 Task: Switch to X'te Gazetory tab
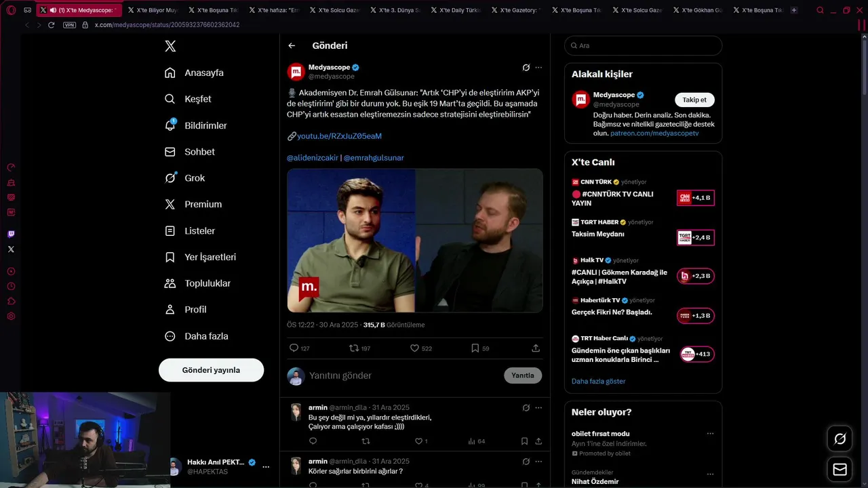[516, 10]
